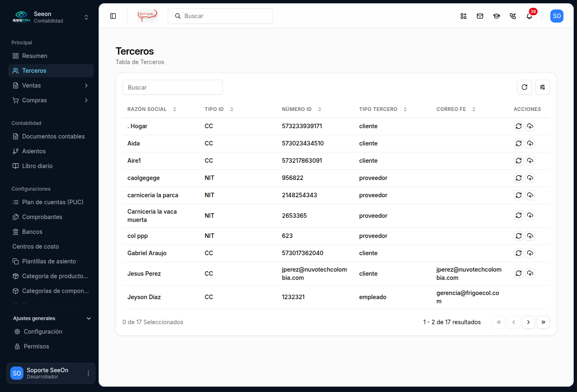This screenshot has height=392, width=577.
Task: Open Resumen in the sidebar
Action: [x=51, y=56]
